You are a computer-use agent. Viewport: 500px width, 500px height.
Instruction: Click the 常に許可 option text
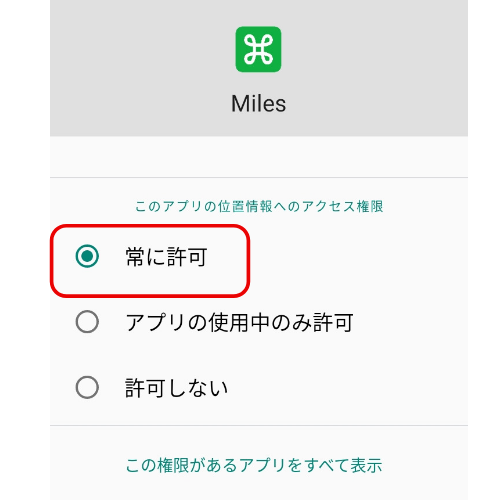coord(166,257)
